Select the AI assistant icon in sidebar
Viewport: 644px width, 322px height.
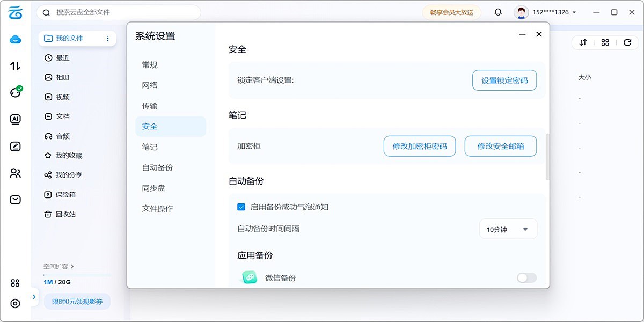coord(15,119)
